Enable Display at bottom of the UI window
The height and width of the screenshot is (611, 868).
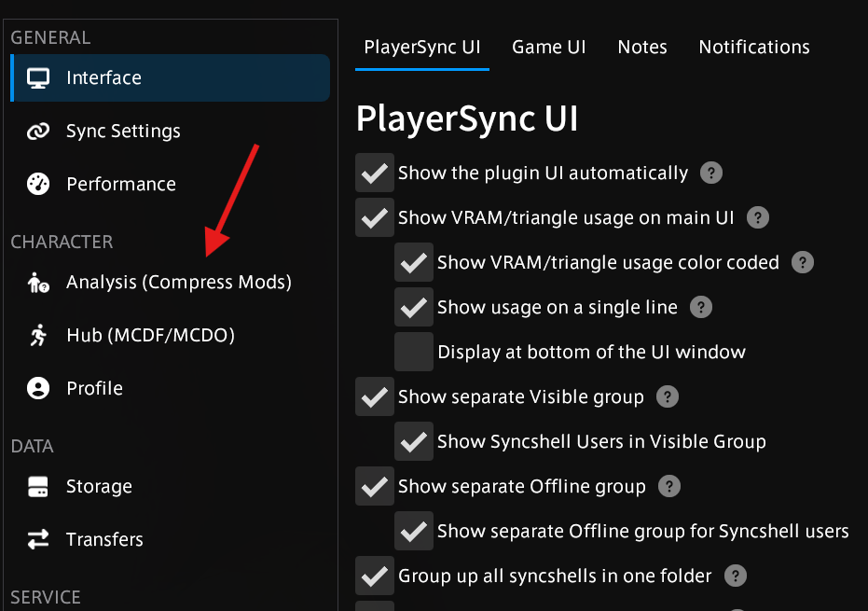tap(414, 353)
